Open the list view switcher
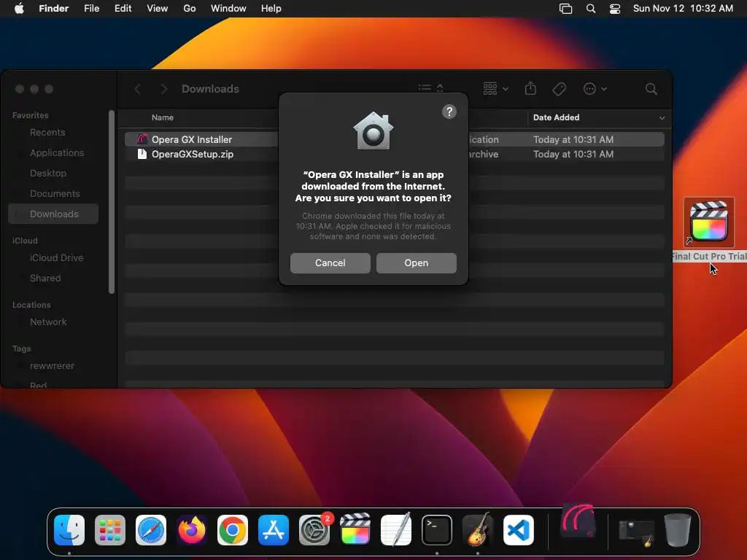 click(x=430, y=88)
